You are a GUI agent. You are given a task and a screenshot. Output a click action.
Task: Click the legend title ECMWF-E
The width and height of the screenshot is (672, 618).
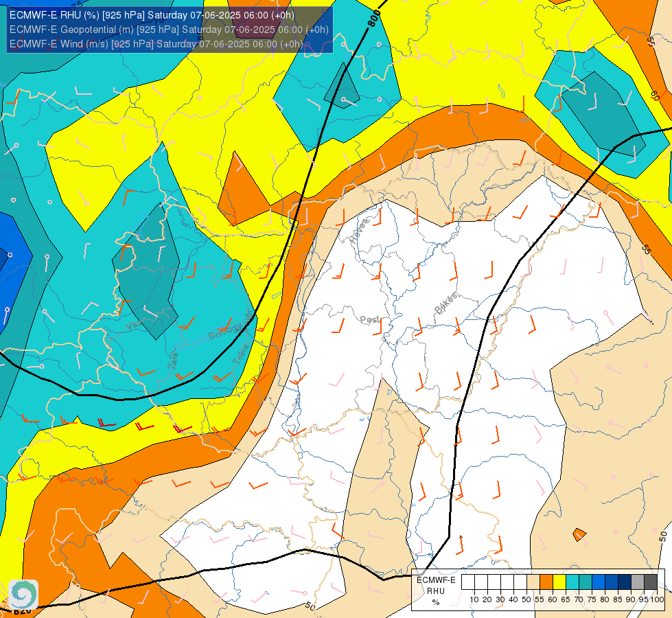(x=436, y=580)
